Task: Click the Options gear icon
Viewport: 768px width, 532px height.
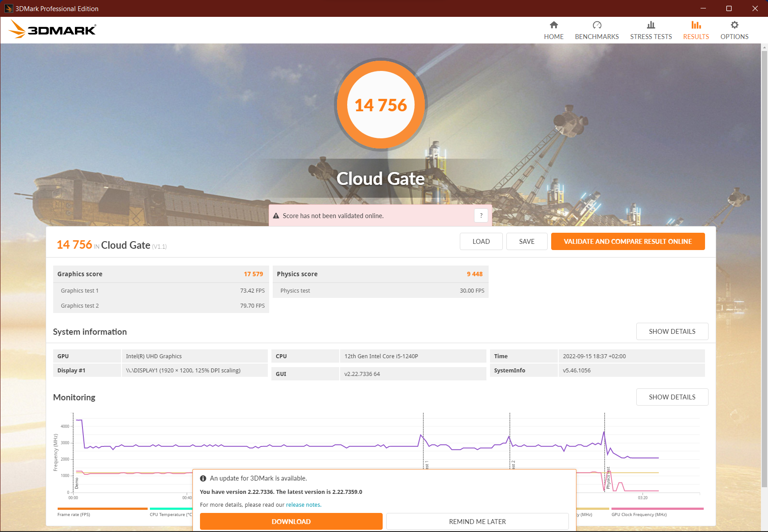Action: (734, 25)
